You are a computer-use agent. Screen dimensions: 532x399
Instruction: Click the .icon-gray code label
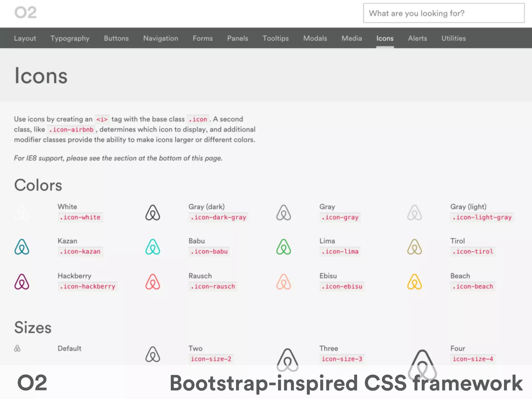(340, 217)
